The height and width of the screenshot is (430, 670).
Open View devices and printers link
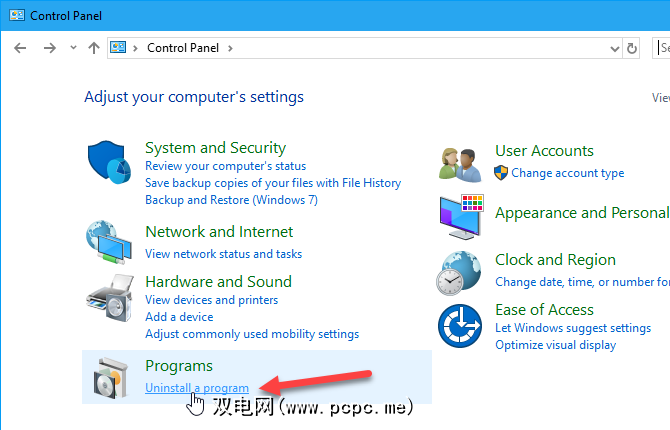point(211,300)
